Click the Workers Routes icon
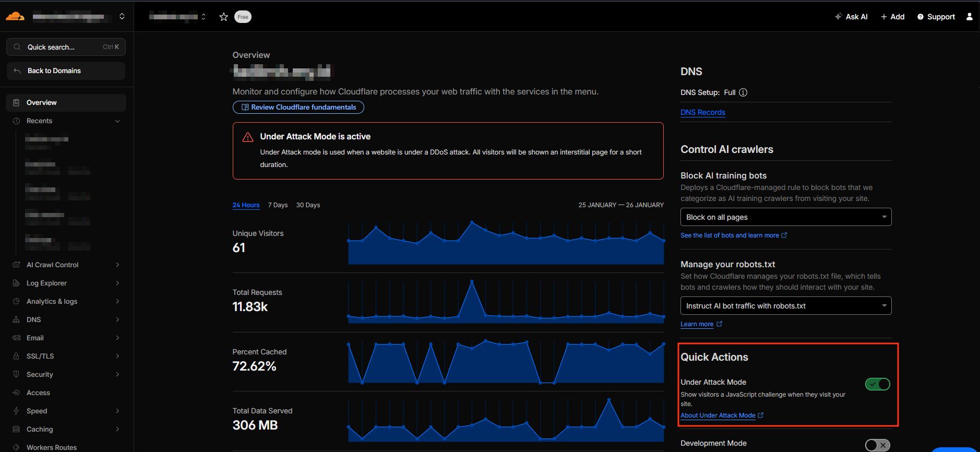Screen dimensions: 980x452 (16, 447)
